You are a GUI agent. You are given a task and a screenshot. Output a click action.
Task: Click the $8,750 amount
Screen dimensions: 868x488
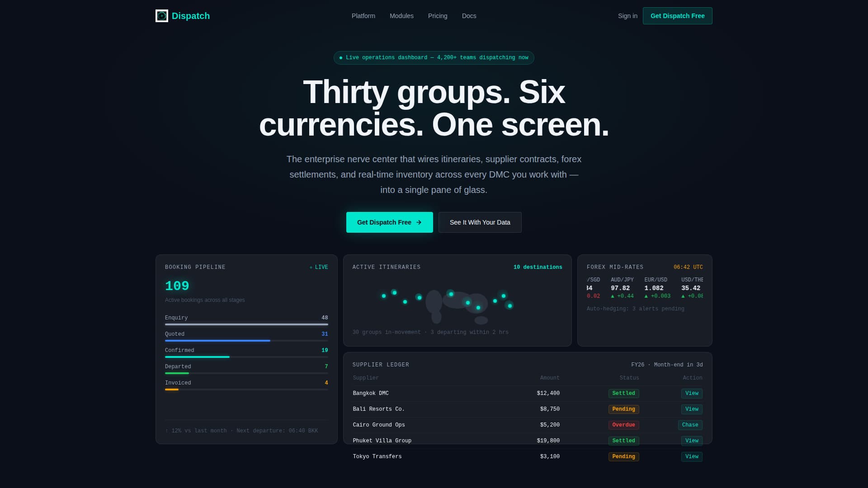pyautogui.click(x=550, y=409)
